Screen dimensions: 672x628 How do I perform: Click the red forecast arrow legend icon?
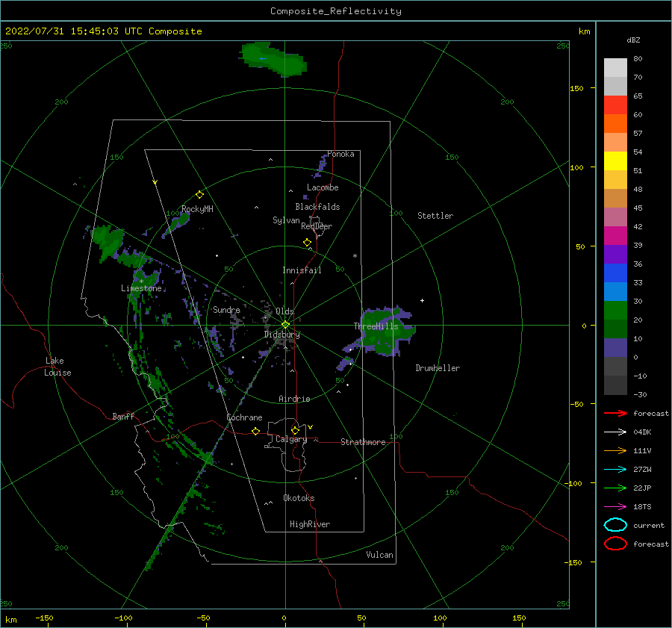click(615, 413)
